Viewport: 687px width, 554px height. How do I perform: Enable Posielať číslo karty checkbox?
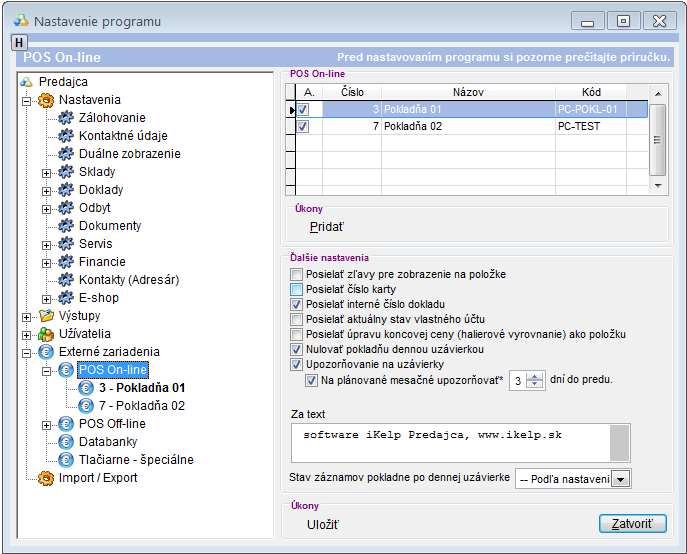pyautogui.click(x=296, y=289)
